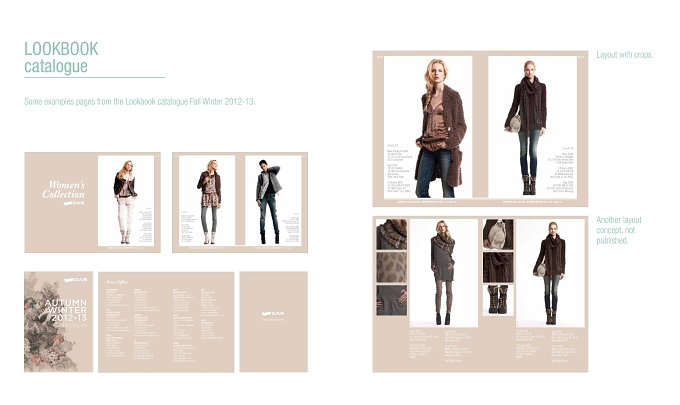Click the 'AUTUMN WINTER 2012-13' cover title
This screenshot has height=405, width=680.
point(66,310)
